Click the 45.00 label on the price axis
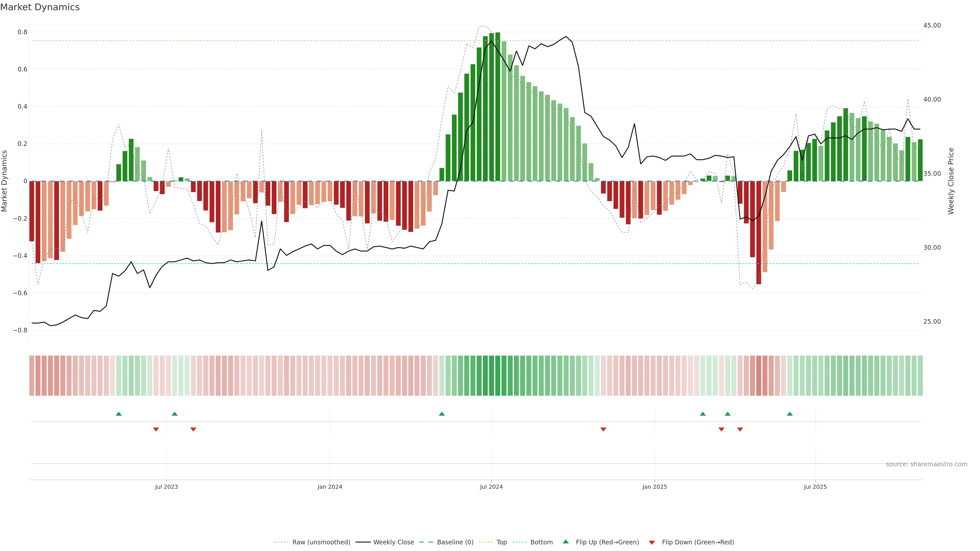Image resolution: width=980 pixels, height=551 pixels. (932, 26)
